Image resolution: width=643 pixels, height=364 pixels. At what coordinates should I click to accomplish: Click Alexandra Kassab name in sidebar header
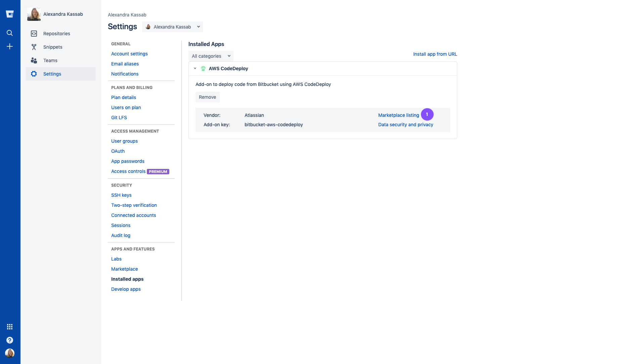pos(63,14)
